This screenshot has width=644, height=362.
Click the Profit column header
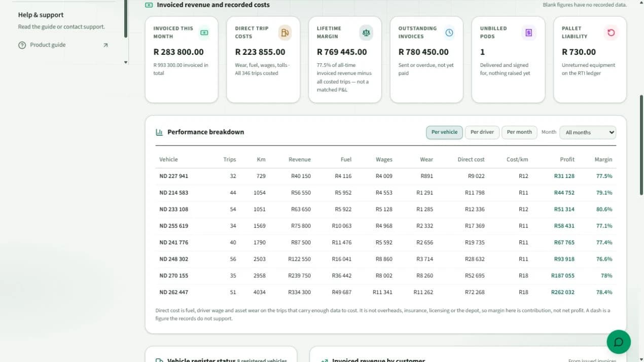pyautogui.click(x=567, y=159)
